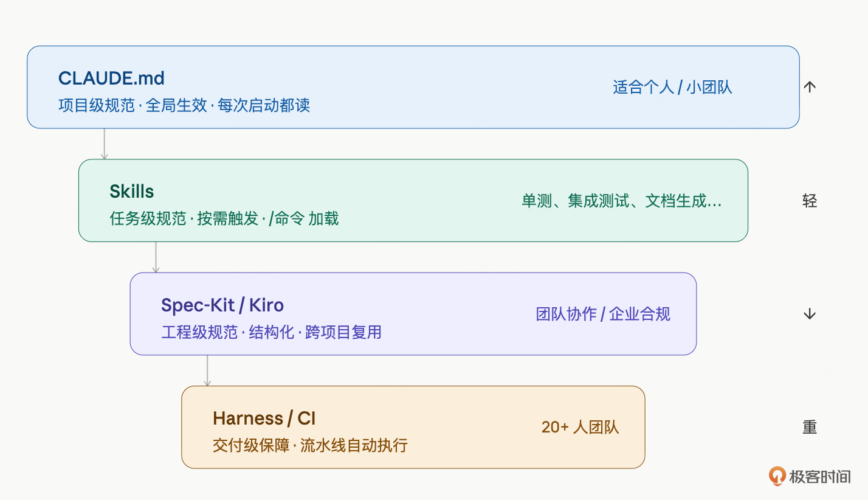Click the connector arrow from CLAUDE.md to Skills

click(x=104, y=144)
